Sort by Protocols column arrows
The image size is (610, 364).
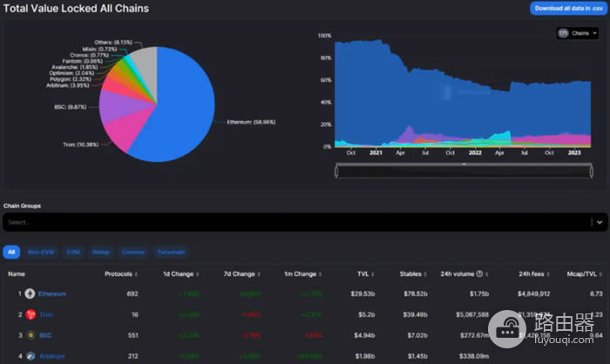coord(136,274)
